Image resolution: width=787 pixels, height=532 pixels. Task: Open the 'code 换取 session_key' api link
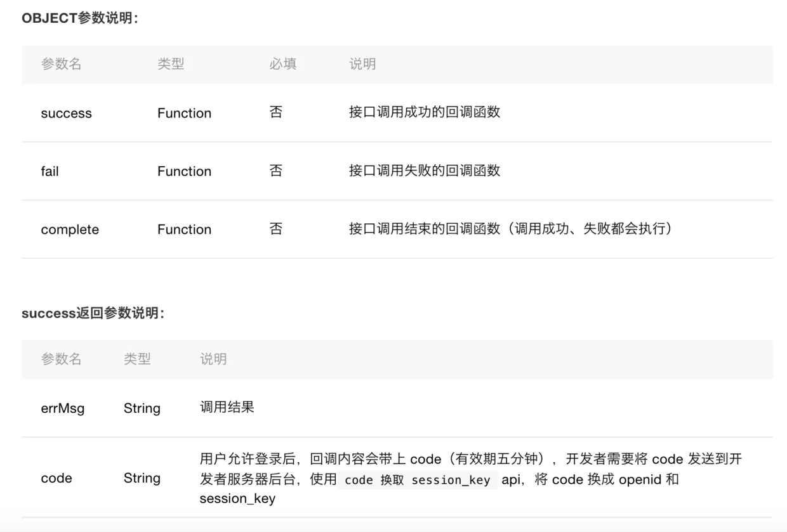pyautogui.click(x=417, y=480)
